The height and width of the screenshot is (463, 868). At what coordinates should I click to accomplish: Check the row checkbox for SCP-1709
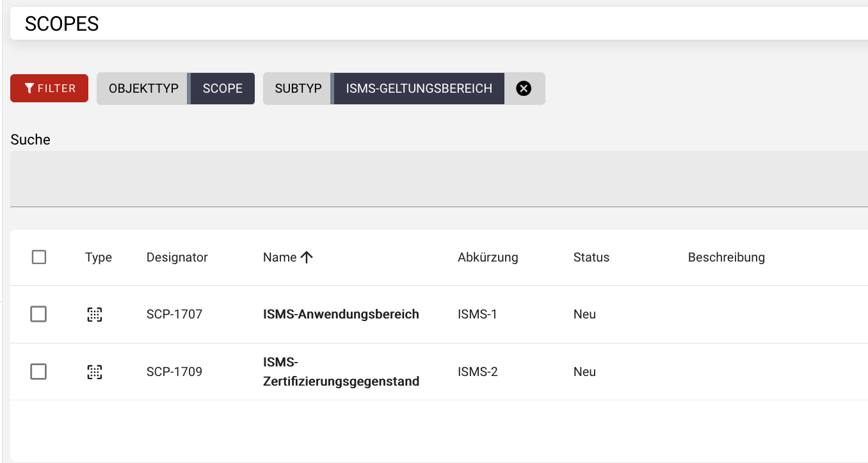pyautogui.click(x=38, y=371)
